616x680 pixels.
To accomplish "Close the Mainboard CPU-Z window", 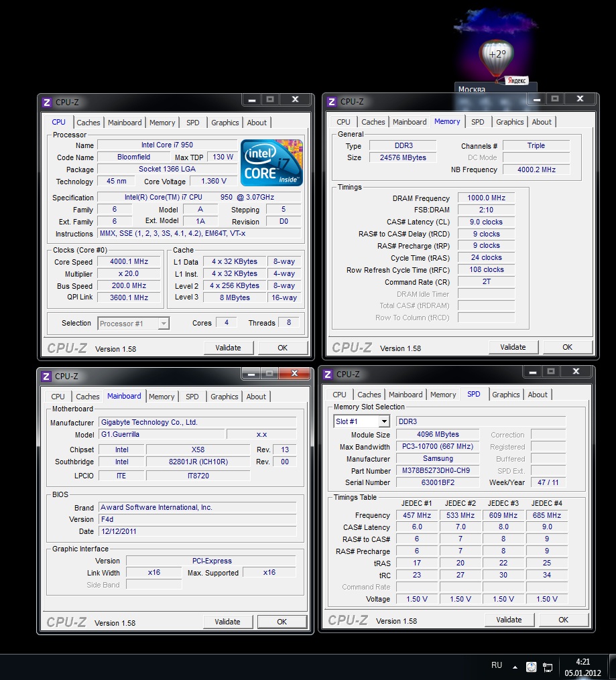I will pos(294,373).
